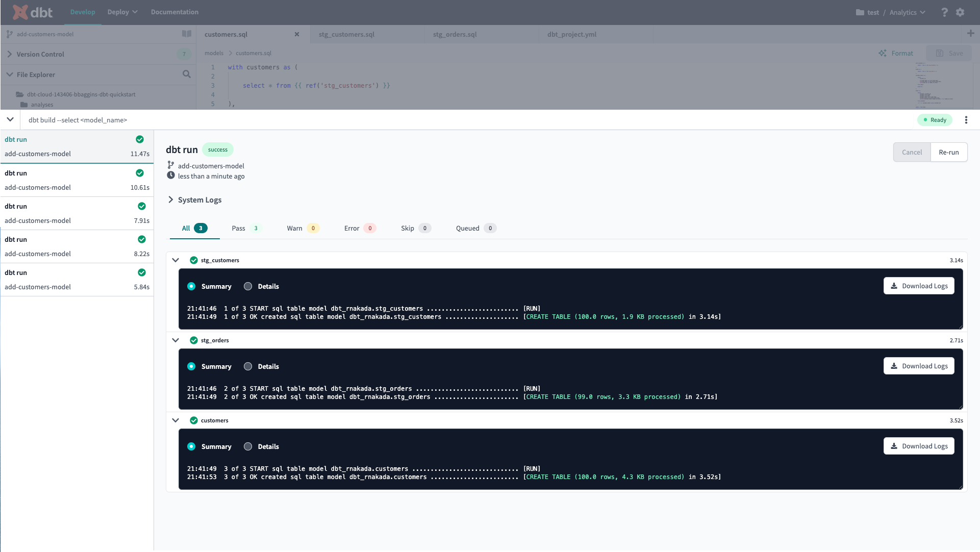
Task: Click the green check on 8.22s run
Action: click(x=142, y=239)
